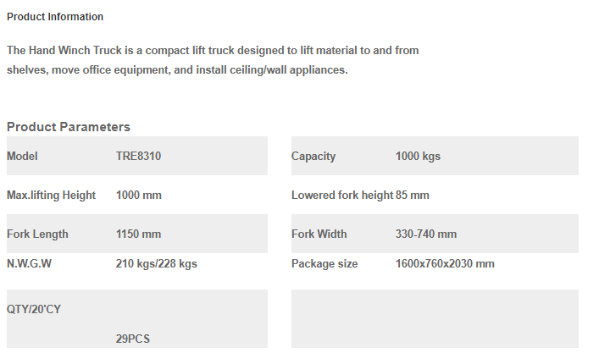Select the 1150 mm fork length value

pos(138,234)
